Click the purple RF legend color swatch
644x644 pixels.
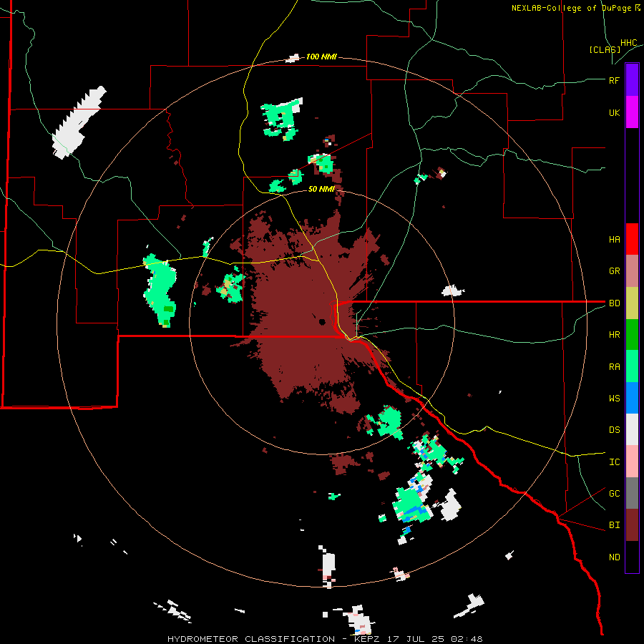click(632, 80)
